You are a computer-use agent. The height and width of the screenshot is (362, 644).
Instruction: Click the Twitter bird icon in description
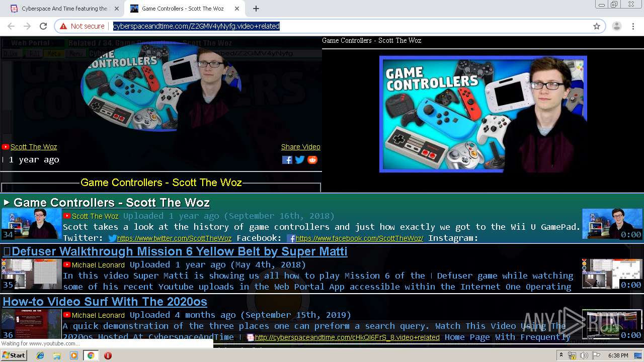coord(113,238)
